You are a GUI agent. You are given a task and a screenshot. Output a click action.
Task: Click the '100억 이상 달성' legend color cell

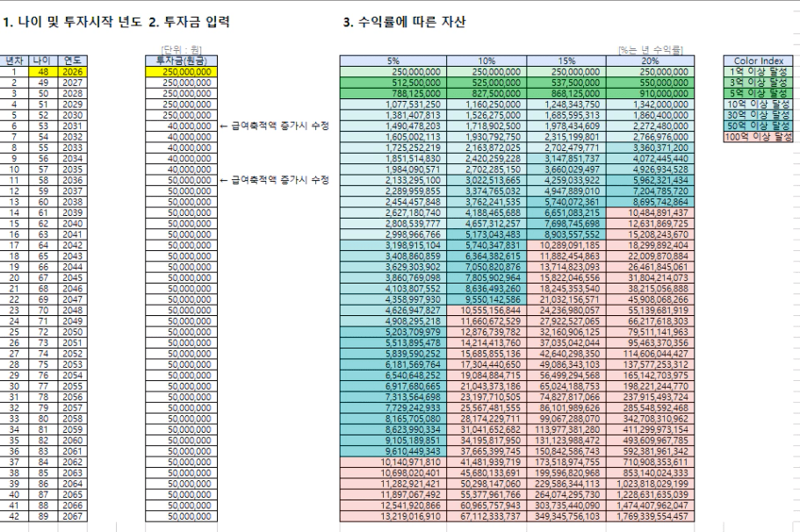point(758,137)
